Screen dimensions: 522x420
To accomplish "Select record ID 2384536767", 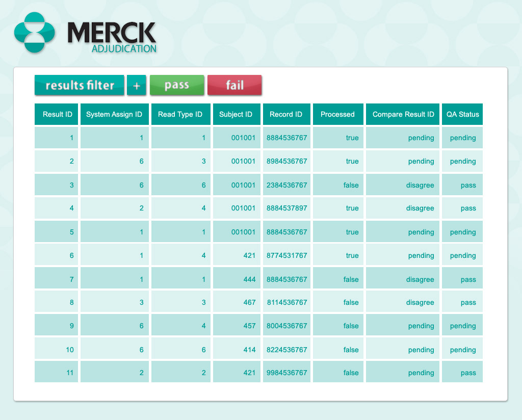I will pos(286,185).
